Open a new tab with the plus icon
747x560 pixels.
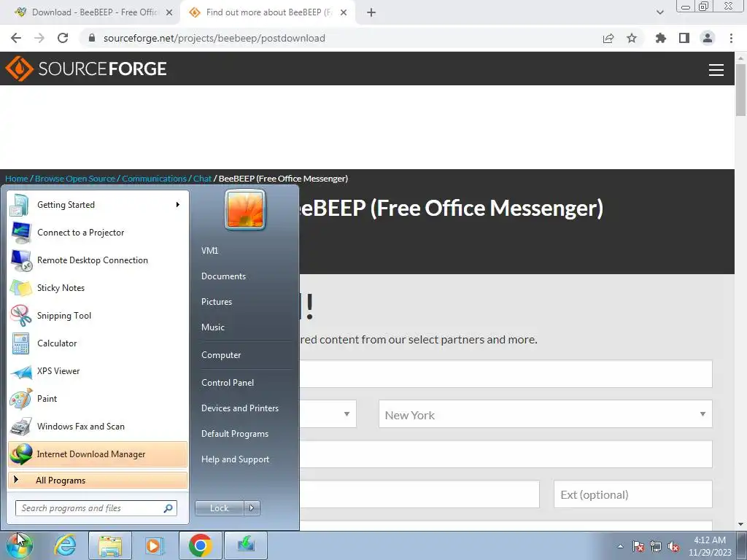click(371, 12)
